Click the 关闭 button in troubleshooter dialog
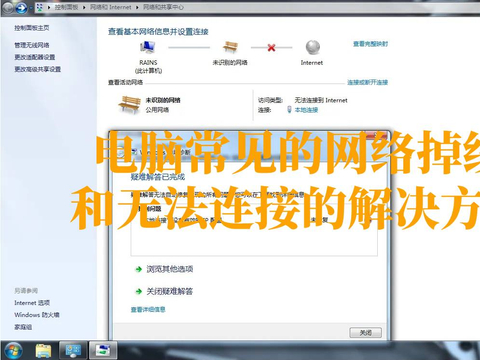This screenshot has height=360, width=480. tap(365, 333)
